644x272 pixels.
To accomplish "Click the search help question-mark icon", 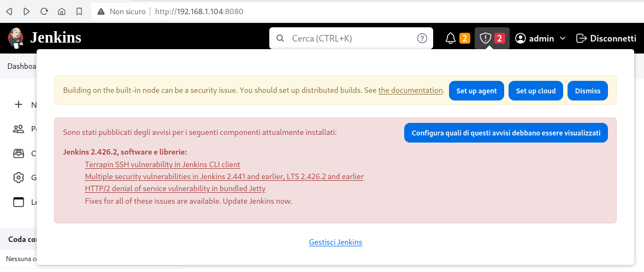I will 422,38.
